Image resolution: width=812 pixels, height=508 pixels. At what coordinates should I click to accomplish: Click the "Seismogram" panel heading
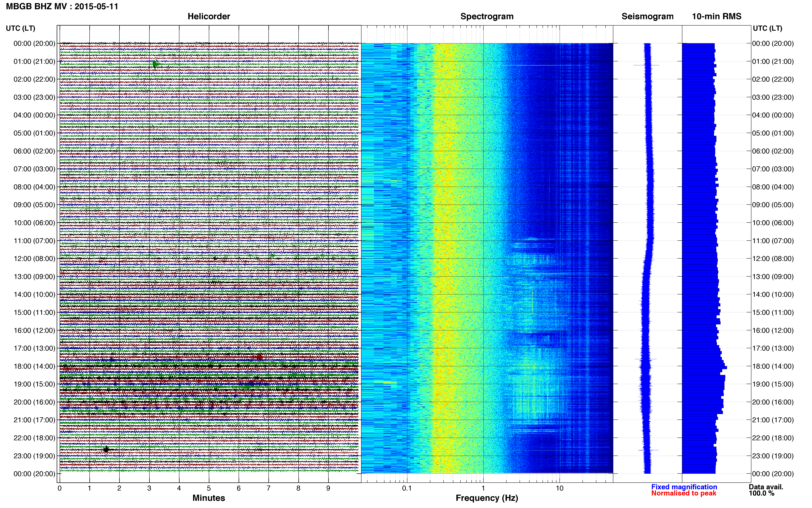click(x=648, y=16)
